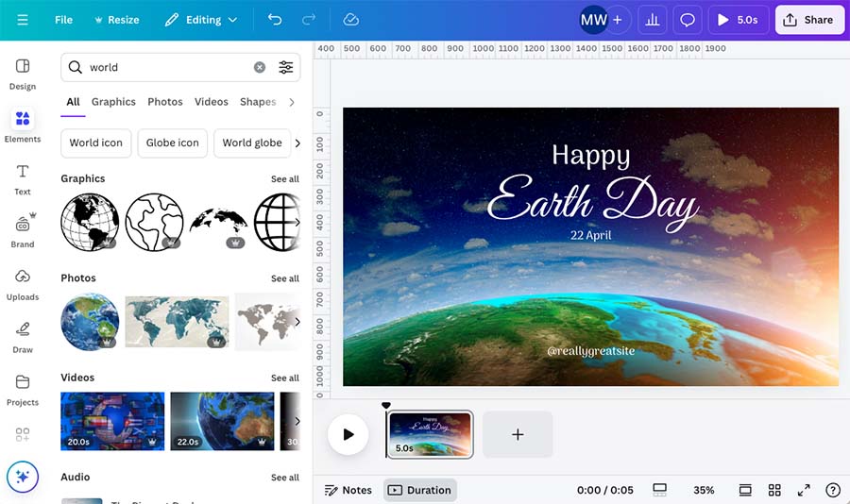See all Photos results
The image size is (850, 504).
click(285, 278)
